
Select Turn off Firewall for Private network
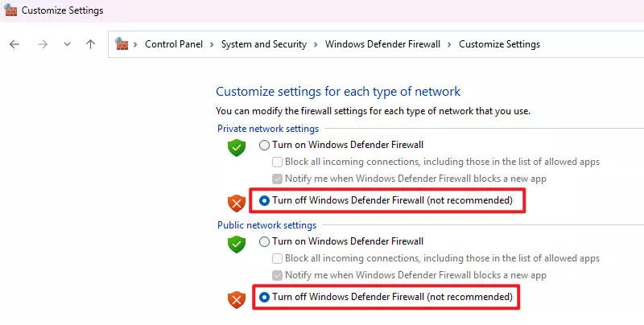click(264, 200)
